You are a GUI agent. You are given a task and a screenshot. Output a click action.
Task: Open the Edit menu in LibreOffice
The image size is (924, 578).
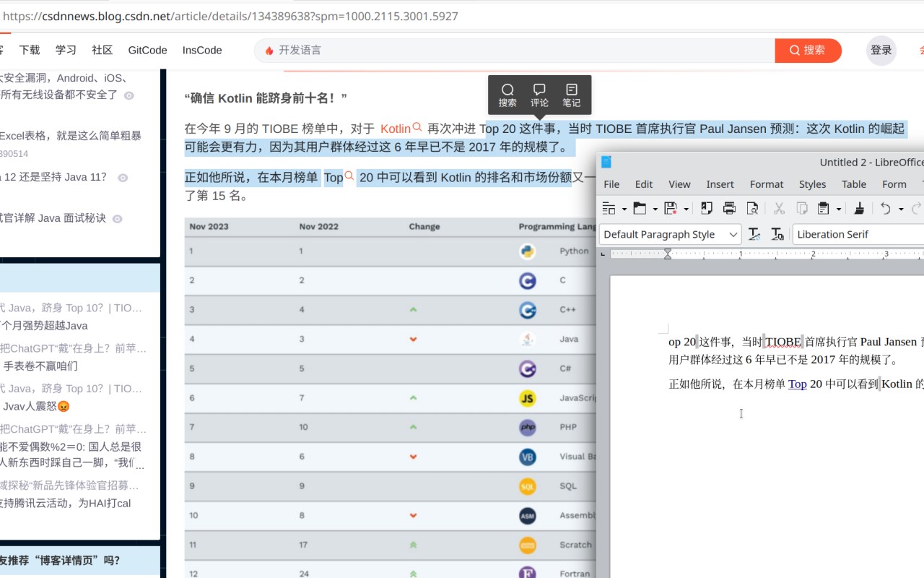tap(644, 184)
